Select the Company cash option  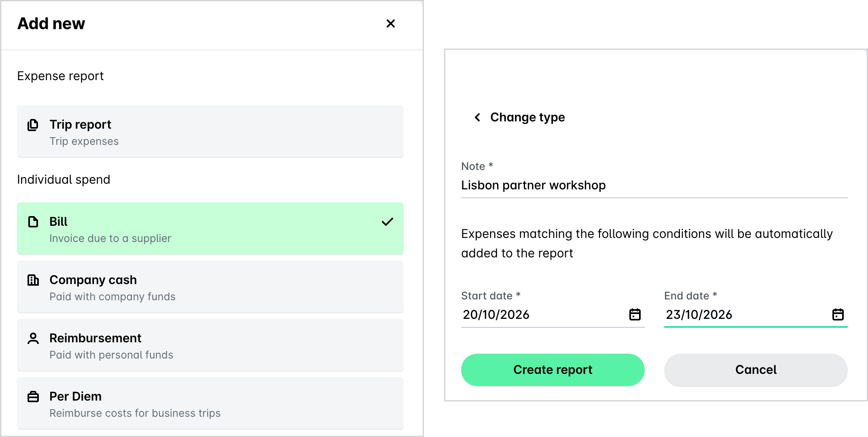pos(210,287)
